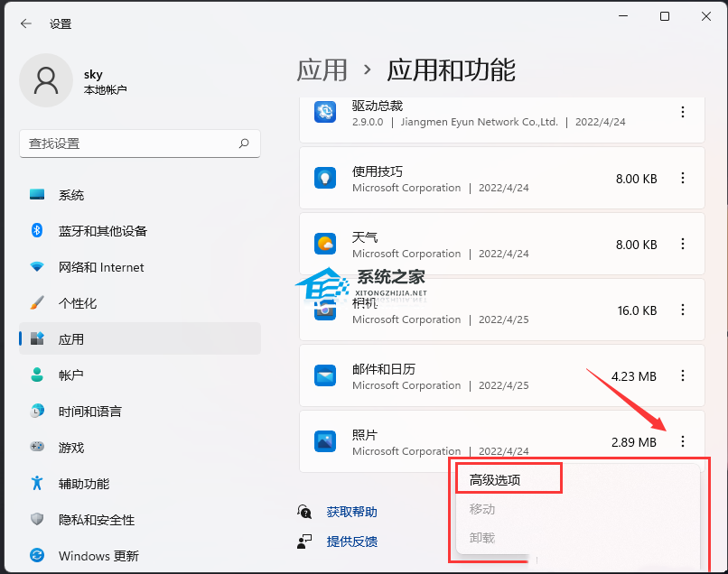Image resolution: width=728 pixels, height=574 pixels.
Task: Select 高级选项 from context menu
Action: [x=495, y=480]
